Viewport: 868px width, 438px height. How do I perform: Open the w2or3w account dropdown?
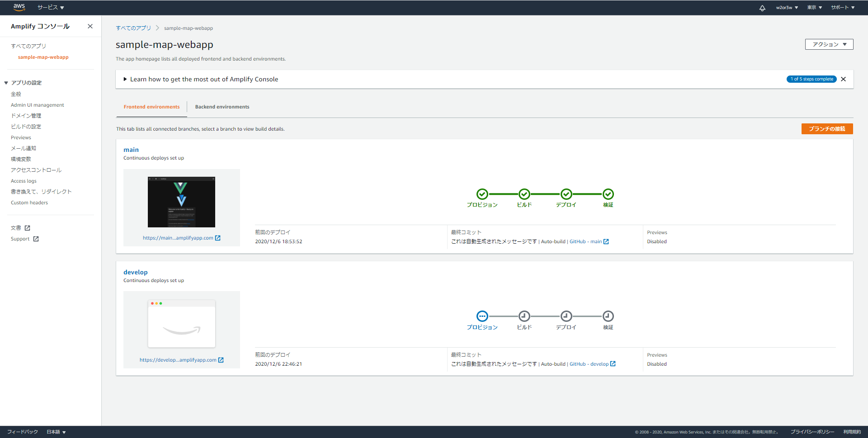pyautogui.click(x=787, y=8)
